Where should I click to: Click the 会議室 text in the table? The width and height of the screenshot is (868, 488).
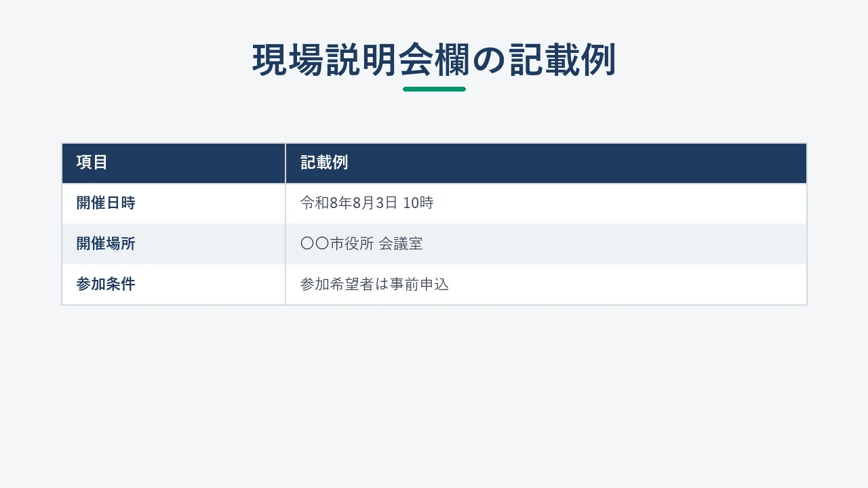pos(401,243)
